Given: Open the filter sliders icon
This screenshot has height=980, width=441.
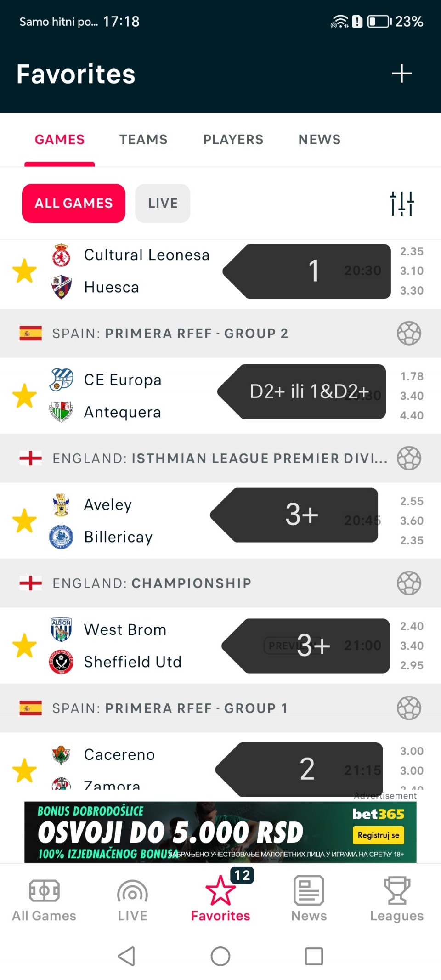Looking at the screenshot, I should (401, 203).
